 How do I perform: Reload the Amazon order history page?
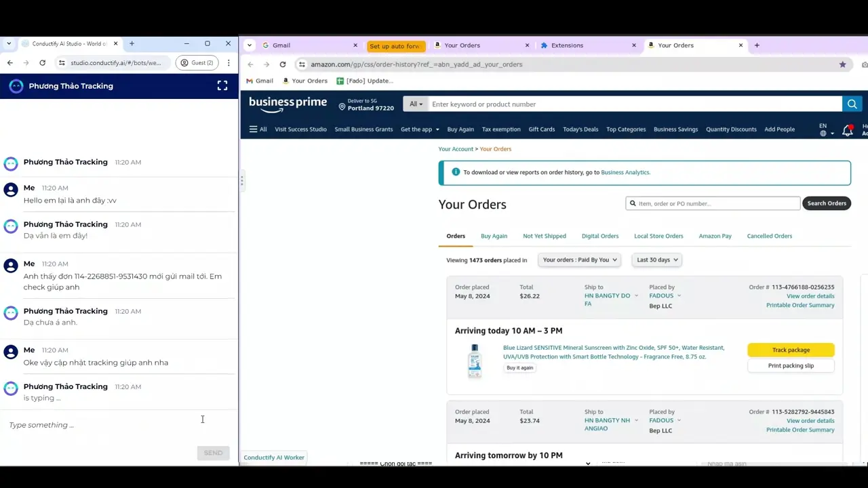click(282, 64)
